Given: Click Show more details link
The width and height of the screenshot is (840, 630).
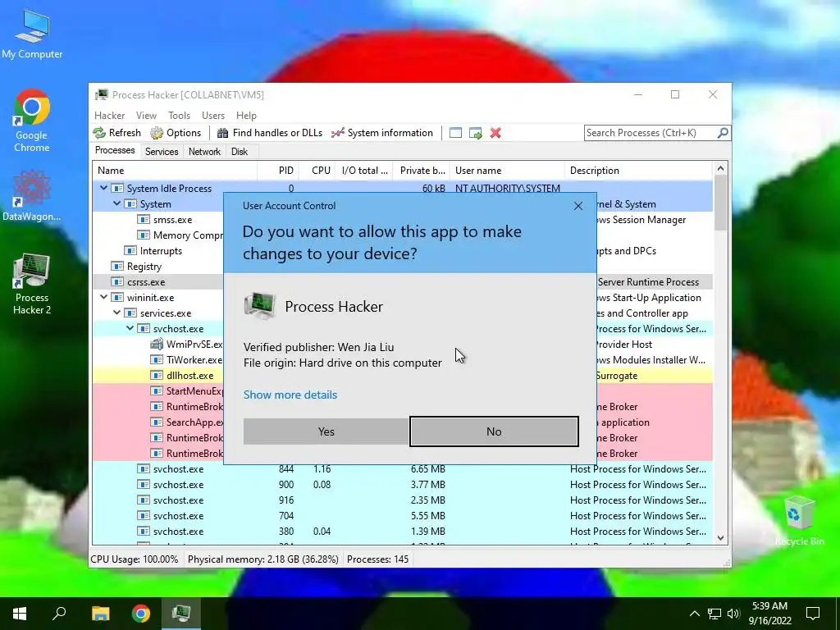Looking at the screenshot, I should point(290,395).
